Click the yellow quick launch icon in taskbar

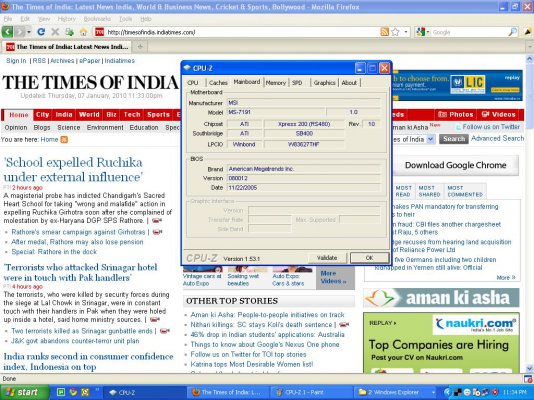(x=85, y=392)
